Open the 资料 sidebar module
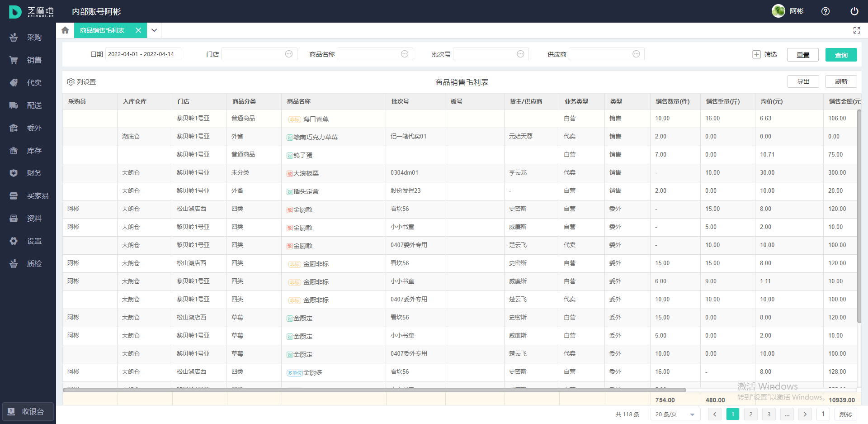Image resolution: width=868 pixels, height=424 pixels. pyautogui.click(x=28, y=219)
